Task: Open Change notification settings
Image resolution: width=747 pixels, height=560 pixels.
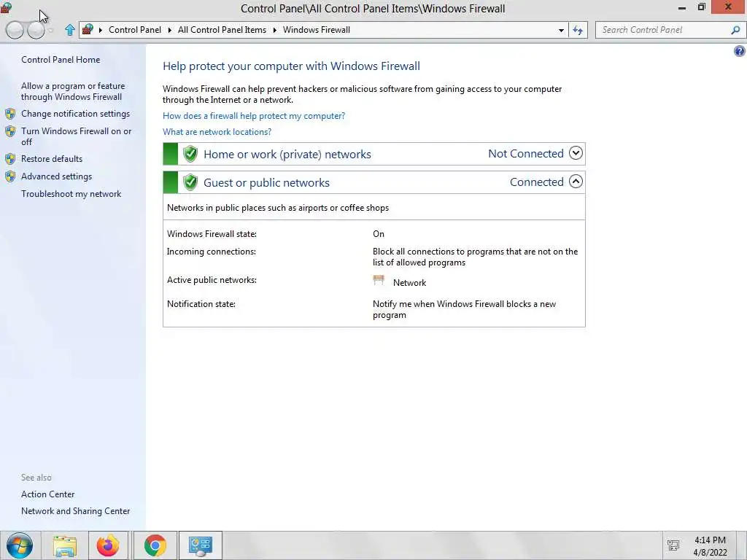Action: pos(75,114)
